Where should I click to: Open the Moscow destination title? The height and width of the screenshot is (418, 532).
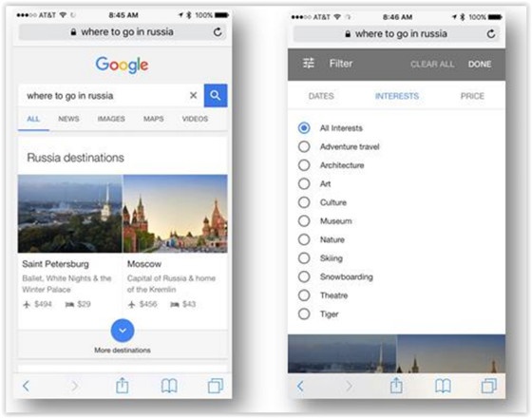[144, 264]
